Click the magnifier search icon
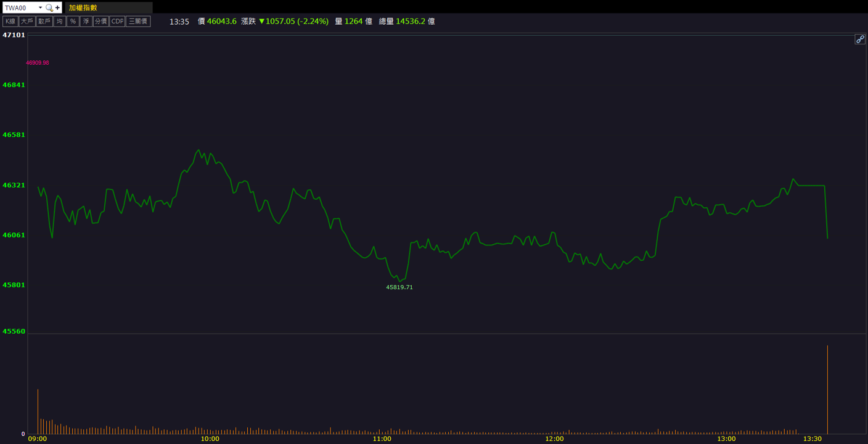 [x=49, y=7]
